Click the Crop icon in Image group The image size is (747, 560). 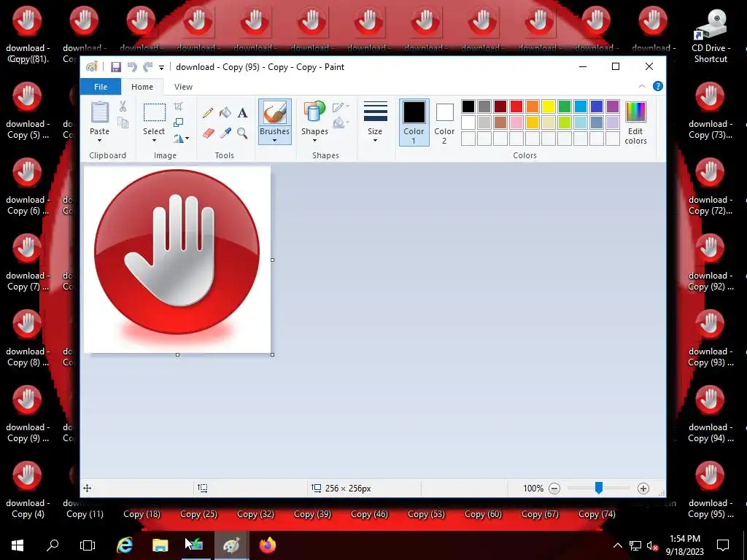[178, 106]
